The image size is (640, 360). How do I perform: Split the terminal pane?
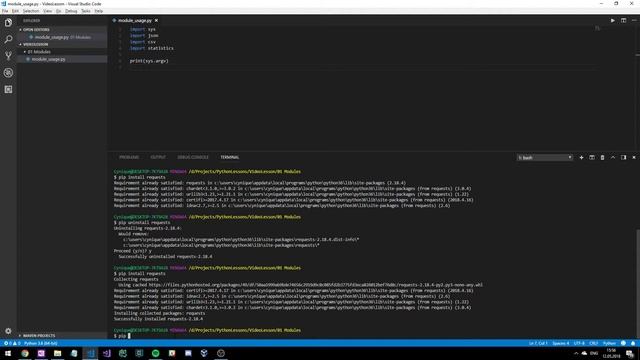[592, 158]
